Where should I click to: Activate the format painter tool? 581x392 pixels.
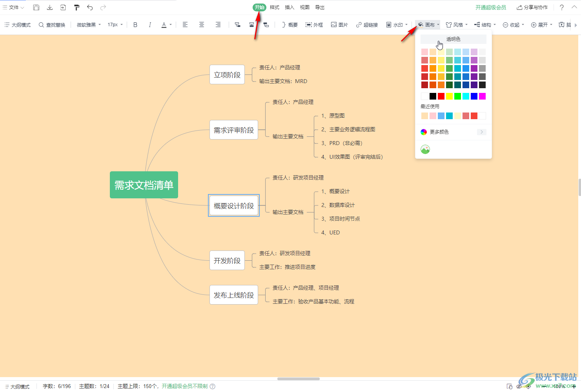pos(76,7)
